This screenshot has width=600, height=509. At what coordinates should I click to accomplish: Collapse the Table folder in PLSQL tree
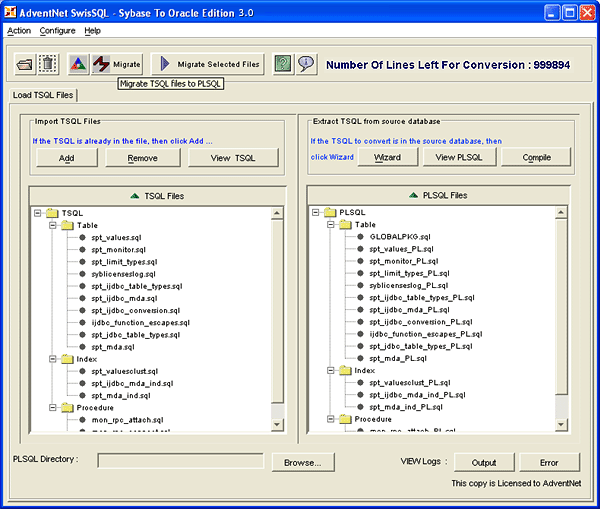[331, 224]
